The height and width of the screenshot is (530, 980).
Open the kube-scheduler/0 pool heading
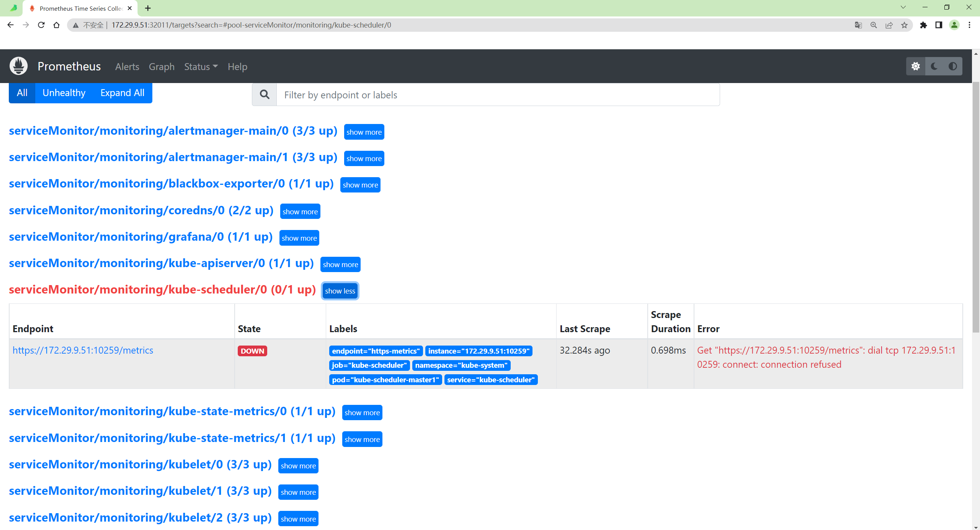tap(162, 290)
